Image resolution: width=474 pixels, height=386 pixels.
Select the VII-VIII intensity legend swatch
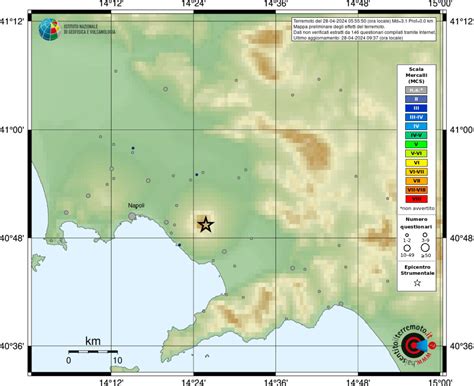pos(416,190)
